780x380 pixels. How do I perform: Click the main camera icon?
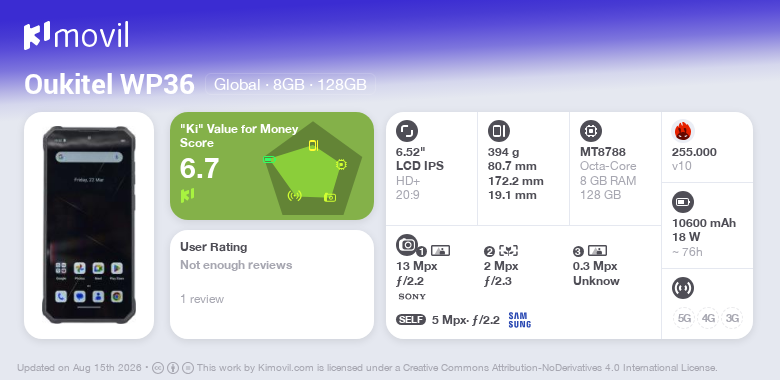tap(407, 245)
